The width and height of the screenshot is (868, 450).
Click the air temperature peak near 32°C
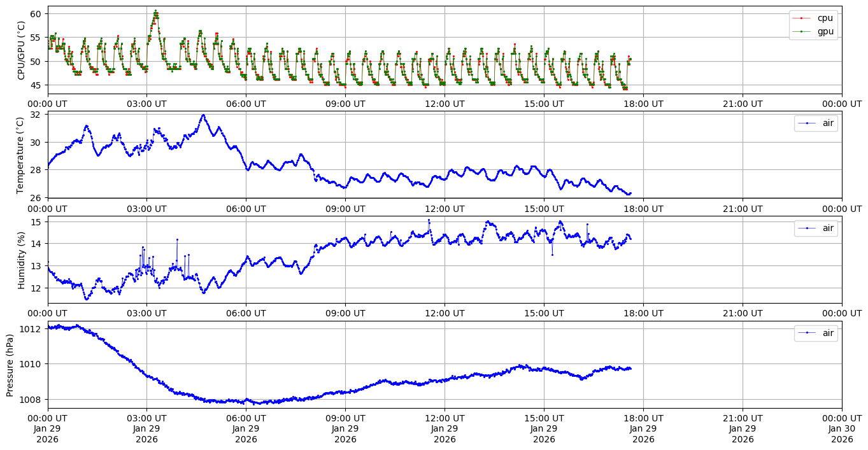click(203, 115)
